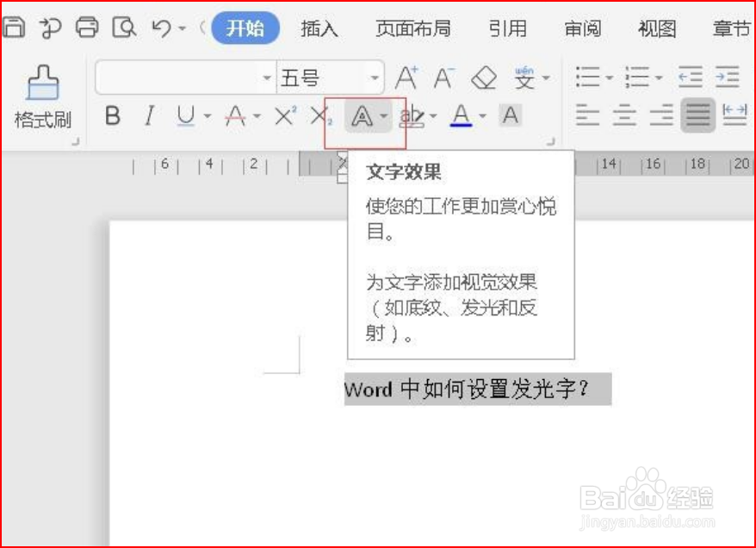Open the text effects dropdown arrow
This screenshot has width=756, height=548.
click(x=384, y=115)
